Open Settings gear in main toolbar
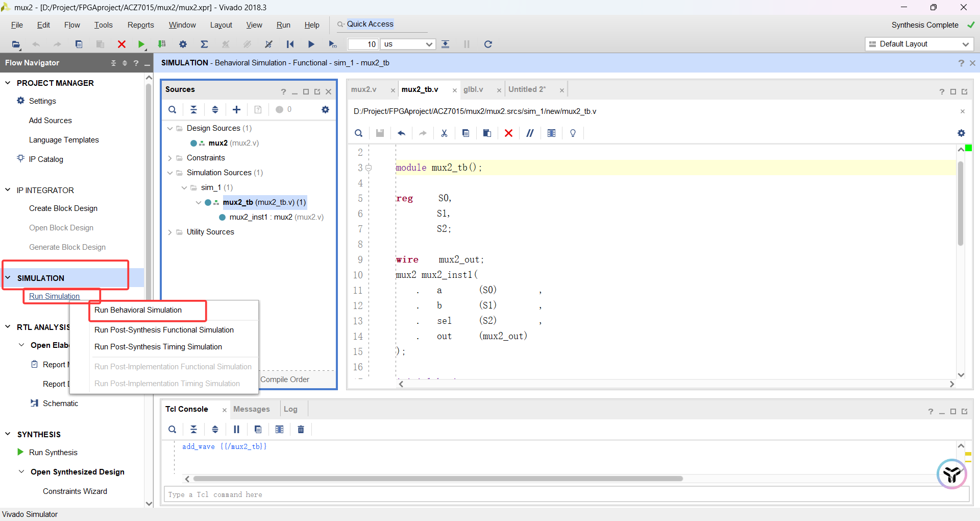Viewport: 980px width, 521px height. pyautogui.click(x=183, y=44)
